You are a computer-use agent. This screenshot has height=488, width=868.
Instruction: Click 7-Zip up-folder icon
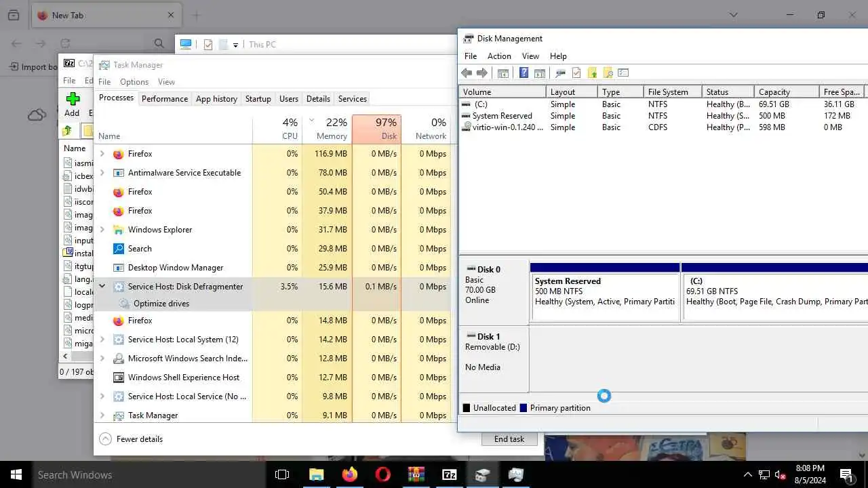click(x=67, y=130)
